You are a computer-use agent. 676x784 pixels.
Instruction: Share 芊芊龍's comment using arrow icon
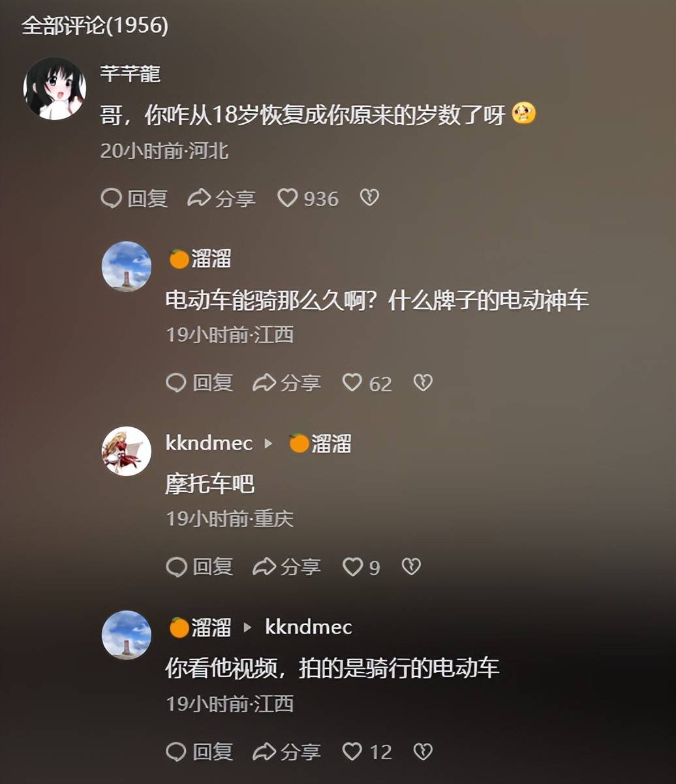click(221, 198)
